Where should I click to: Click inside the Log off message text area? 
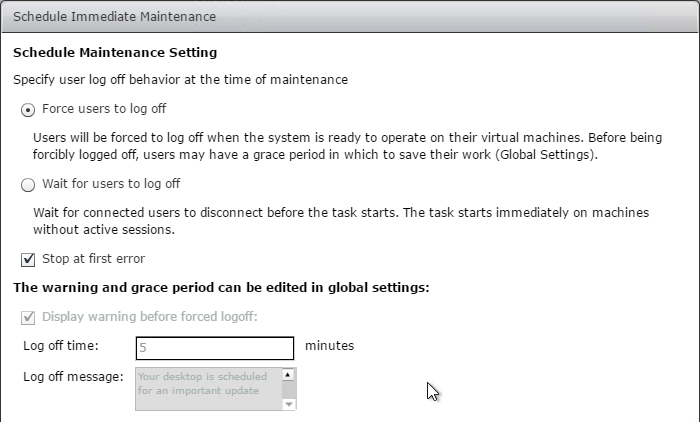[x=209, y=389]
